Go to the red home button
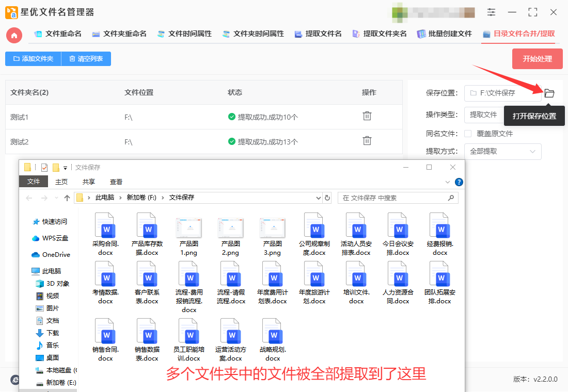568x392 pixels. tap(14, 35)
